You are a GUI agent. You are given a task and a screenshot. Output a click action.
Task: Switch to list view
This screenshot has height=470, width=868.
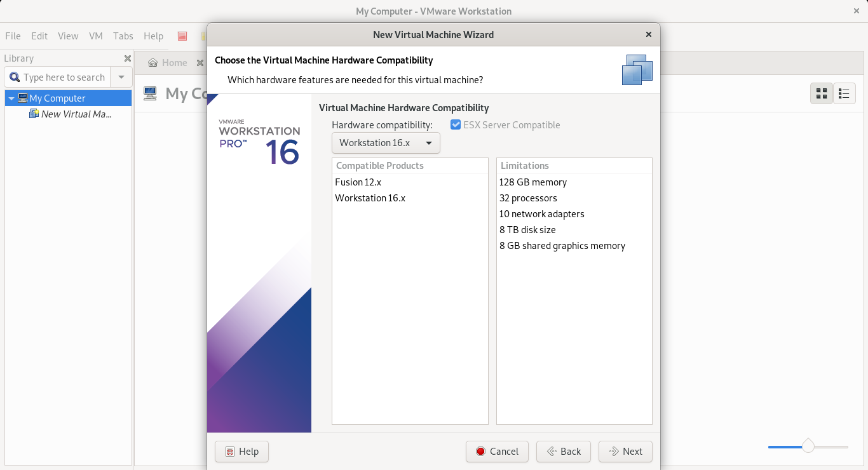844,94
